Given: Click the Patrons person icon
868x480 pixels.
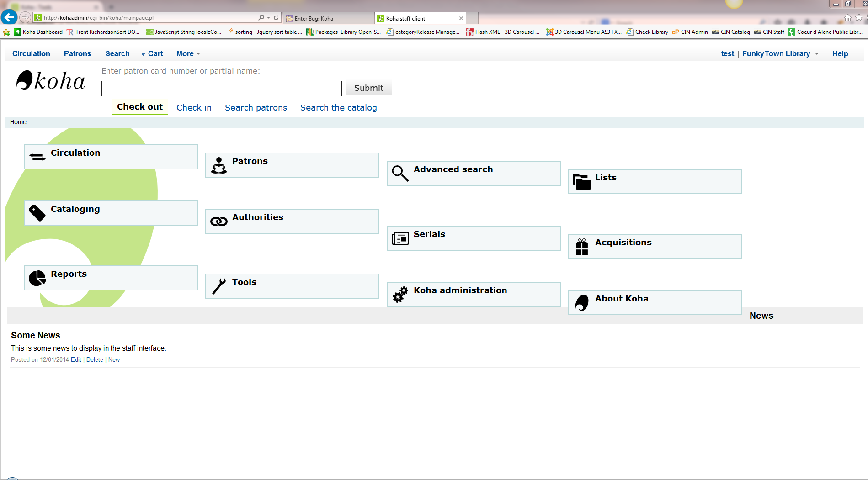Looking at the screenshot, I should coord(219,165).
